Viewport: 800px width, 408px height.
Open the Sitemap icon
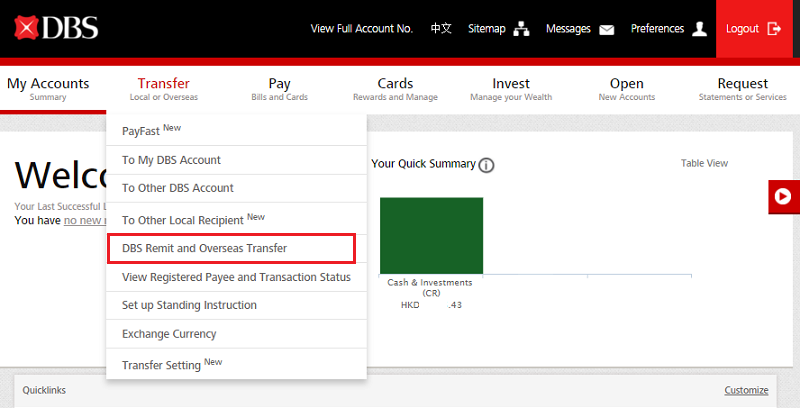click(520, 29)
